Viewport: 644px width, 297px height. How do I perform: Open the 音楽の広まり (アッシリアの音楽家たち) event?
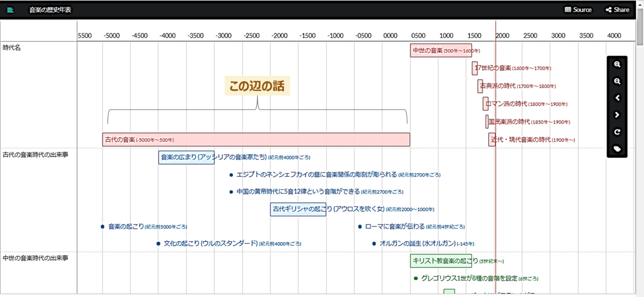tap(186, 157)
